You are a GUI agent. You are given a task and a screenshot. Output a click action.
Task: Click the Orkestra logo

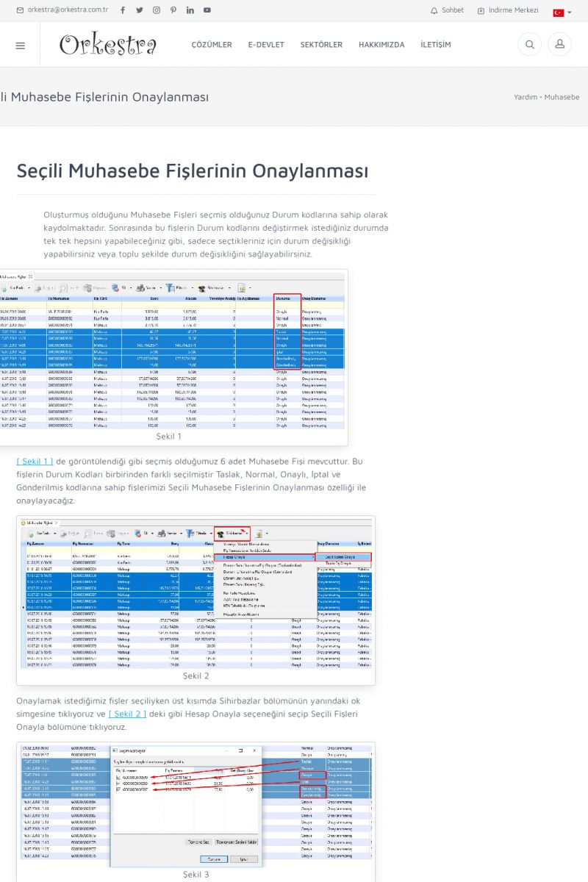pyautogui.click(x=108, y=45)
